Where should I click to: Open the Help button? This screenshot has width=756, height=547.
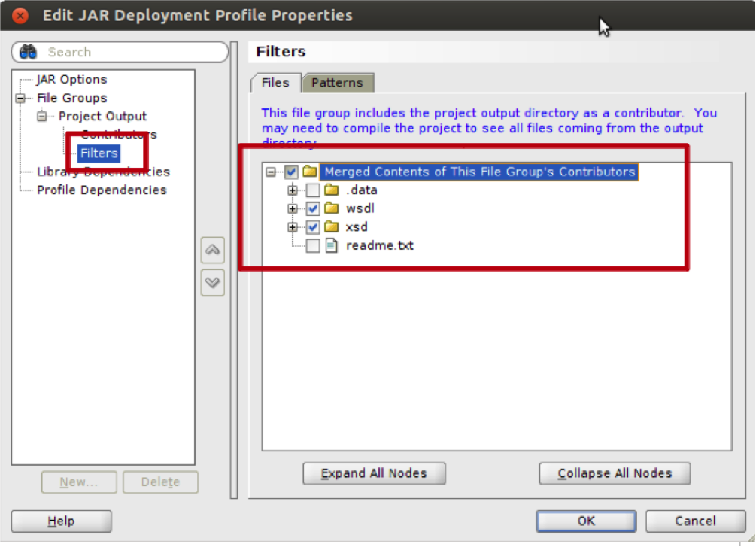coord(61,521)
